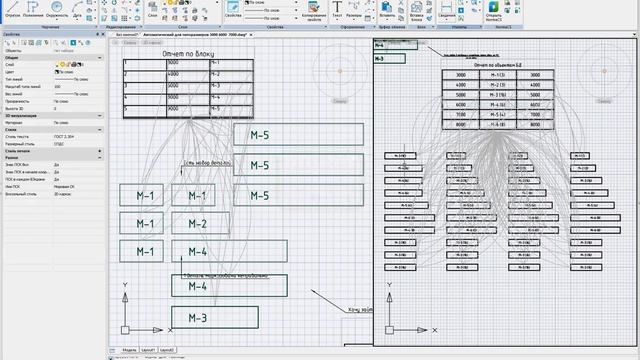Screen dimensions: 640x360
Task: Open the Окружность dropdown arrow
Action: coord(57,19)
